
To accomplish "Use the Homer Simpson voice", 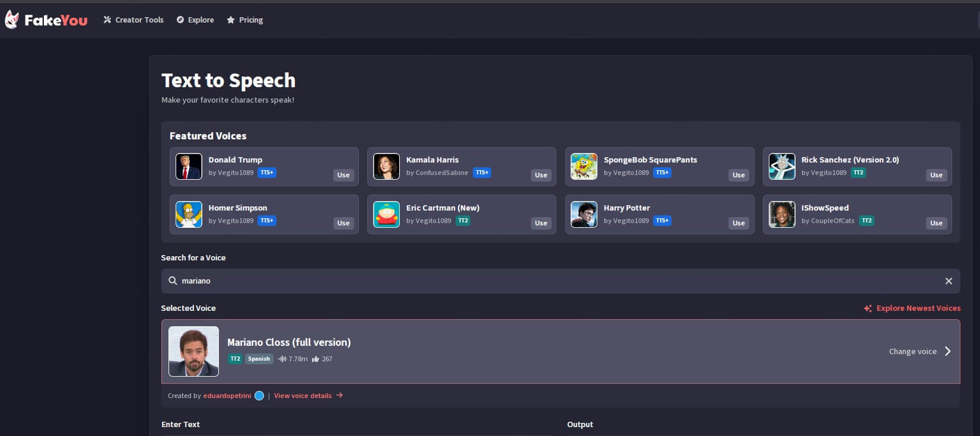I will [x=343, y=223].
